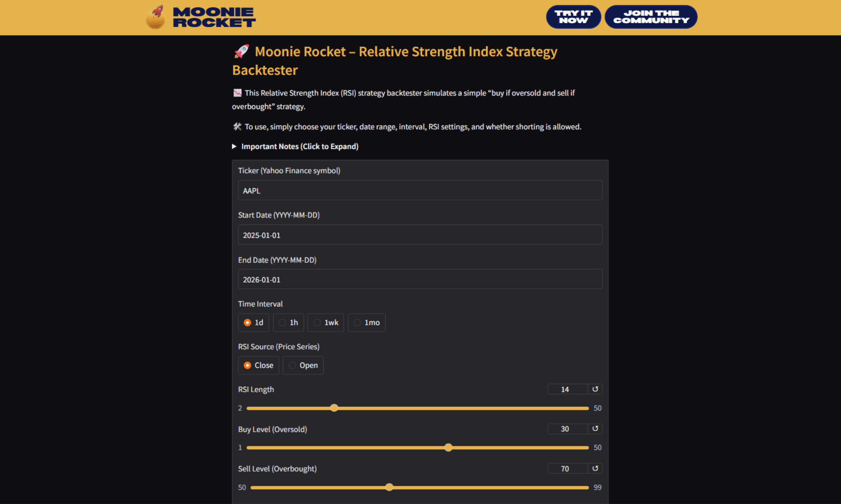The height and width of the screenshot is (504, 841).
Task: Click the End Date field
Action: 419,279
